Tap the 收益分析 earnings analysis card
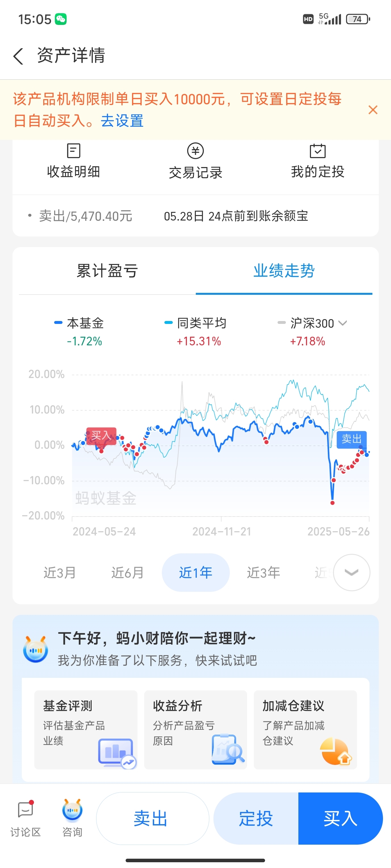391x868 pixels. 195,729
